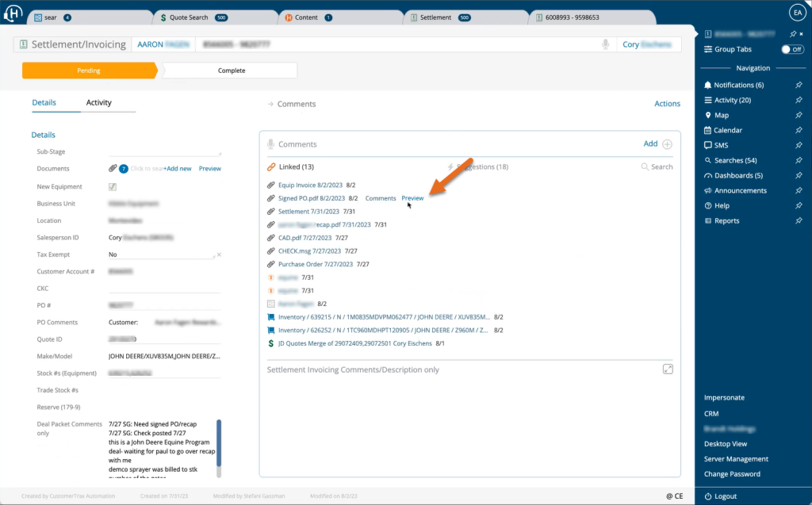
Task: Clear the Tax Exempt field with the x
Action: pos(219,254)
